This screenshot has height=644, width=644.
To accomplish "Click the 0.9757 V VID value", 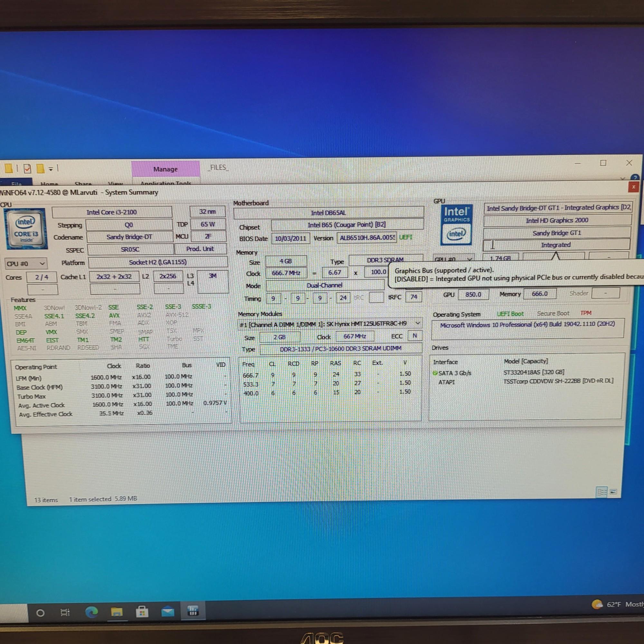I will (x=215, y=403).
